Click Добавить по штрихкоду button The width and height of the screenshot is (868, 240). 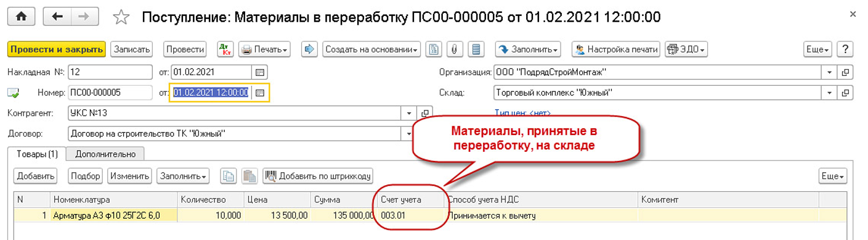[318, 176]
